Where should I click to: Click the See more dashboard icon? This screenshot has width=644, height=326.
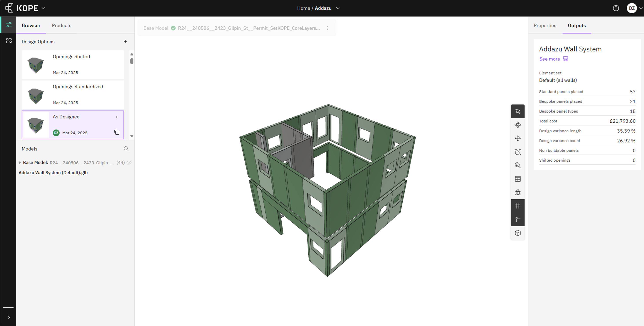click(566, 59)
